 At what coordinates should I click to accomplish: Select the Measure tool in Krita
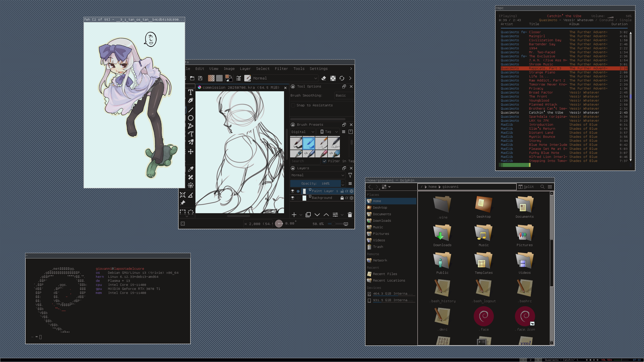click(191, 195)
